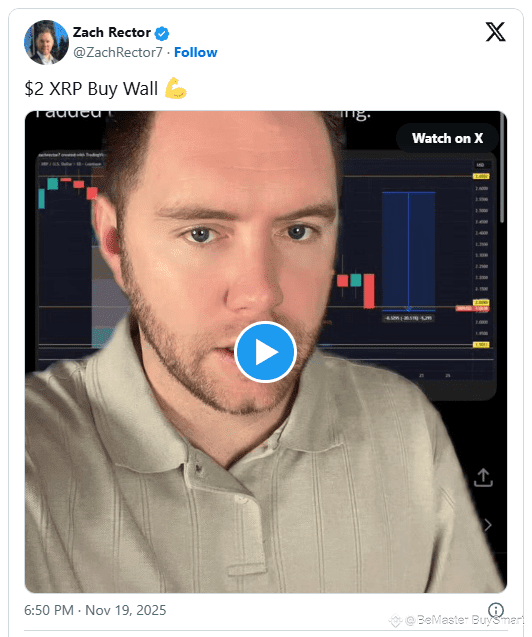532x637 pixels.
Task: Click the Watch on X button
Action: click(447, 138)
